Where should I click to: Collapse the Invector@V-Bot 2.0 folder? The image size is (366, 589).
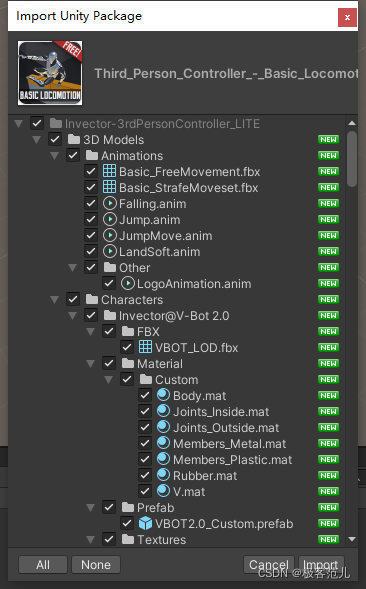73,316
